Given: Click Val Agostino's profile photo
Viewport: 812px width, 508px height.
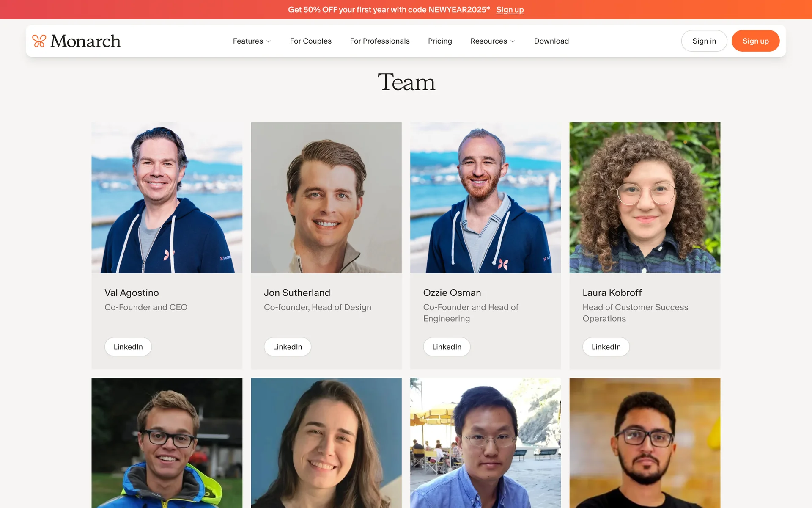Looking at the screenshot, I should coord(167,198).
